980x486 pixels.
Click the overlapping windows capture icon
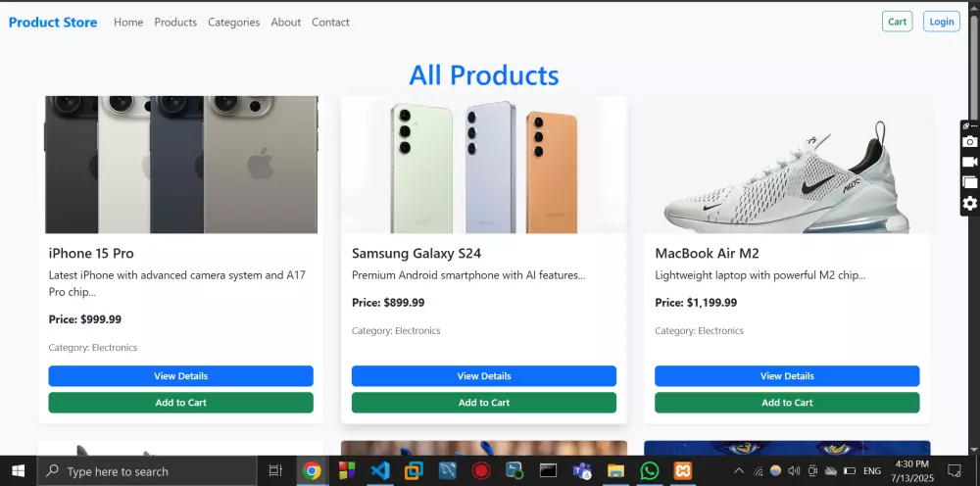[969, 182]
